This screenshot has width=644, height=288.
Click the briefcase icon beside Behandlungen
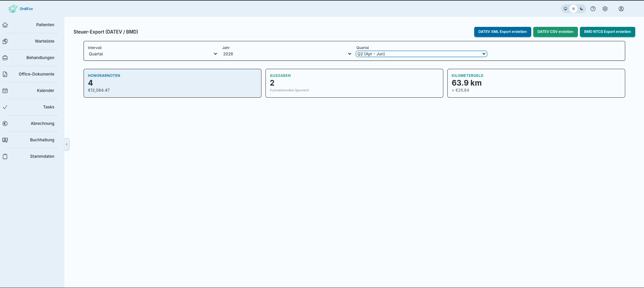coord(5,58)
